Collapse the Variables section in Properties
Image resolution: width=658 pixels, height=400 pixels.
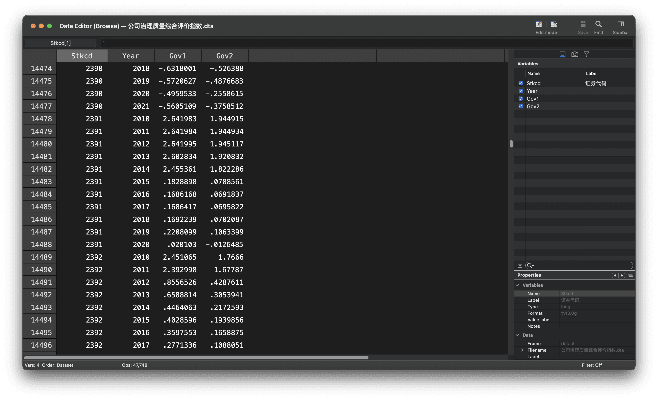[518, 285]
